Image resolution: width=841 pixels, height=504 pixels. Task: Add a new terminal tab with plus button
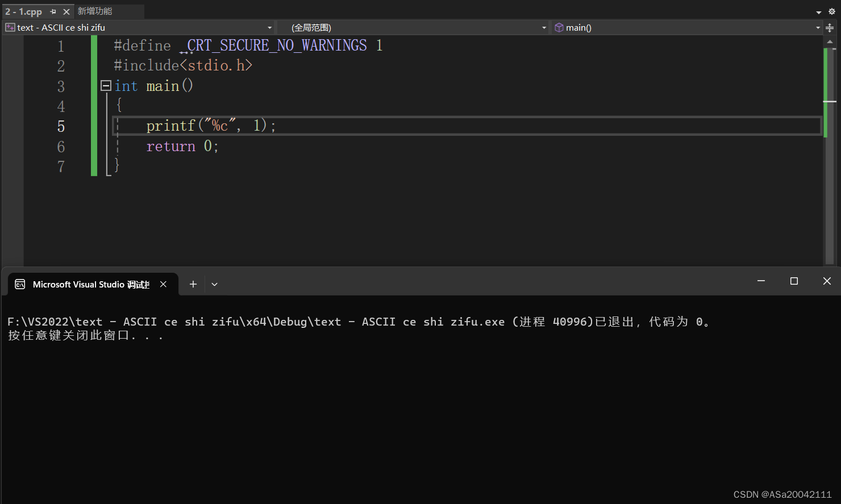click(x=193, y=284)
